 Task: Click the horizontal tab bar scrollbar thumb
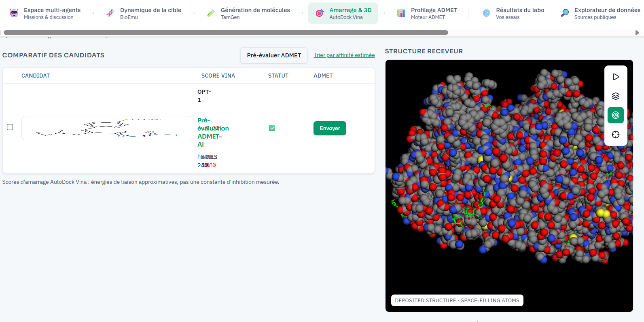(x=226, y=32)
